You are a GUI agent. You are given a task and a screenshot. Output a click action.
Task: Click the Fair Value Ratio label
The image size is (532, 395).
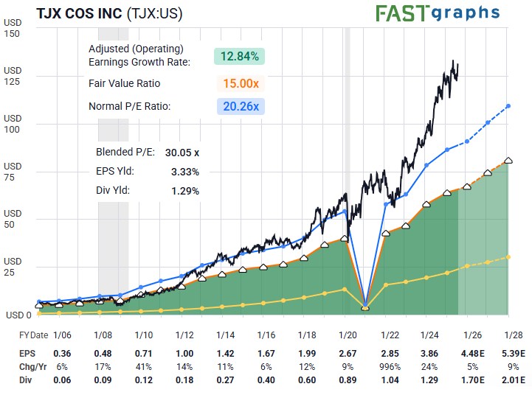click(x=124, y=83)
